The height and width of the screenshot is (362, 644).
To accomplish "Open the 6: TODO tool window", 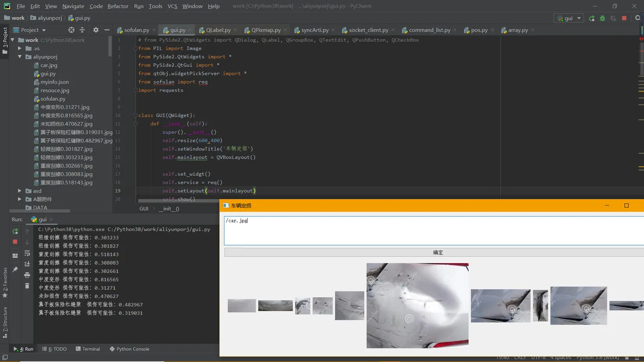I will (x=54, y=349).
